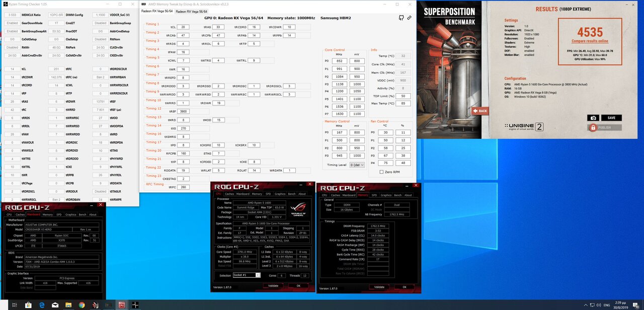Enable the Zero RPM checkbox
The width and height of the screenshot is (644, 310).
point(382,172)
